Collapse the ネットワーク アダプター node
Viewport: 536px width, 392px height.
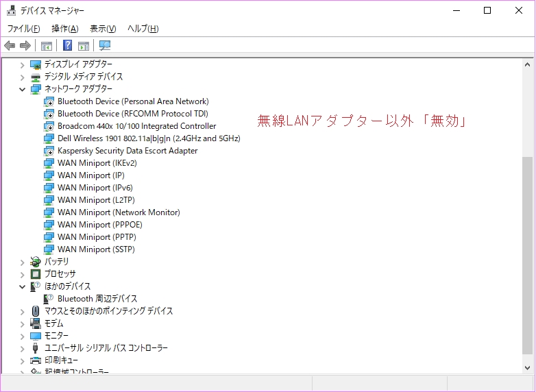(22, 90)
